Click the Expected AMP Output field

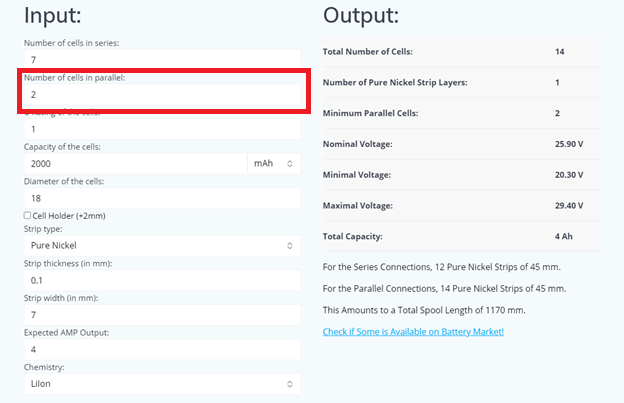[160, 349]
